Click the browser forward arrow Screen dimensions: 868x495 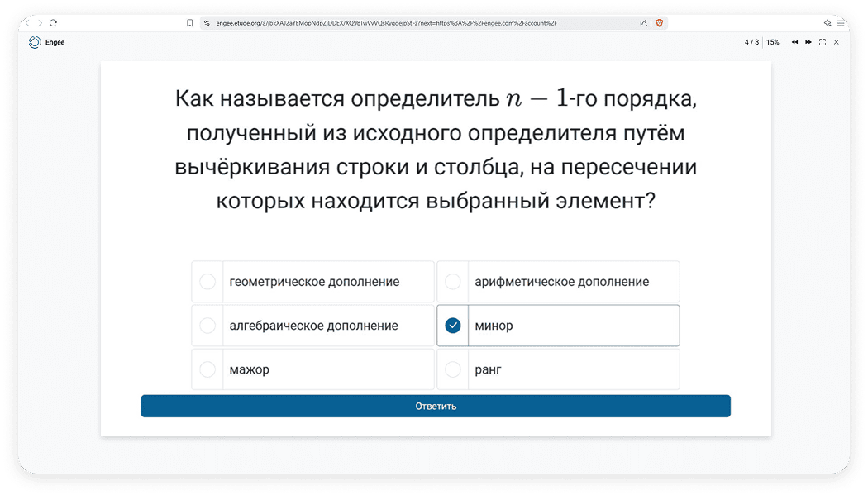pos(40,23)
